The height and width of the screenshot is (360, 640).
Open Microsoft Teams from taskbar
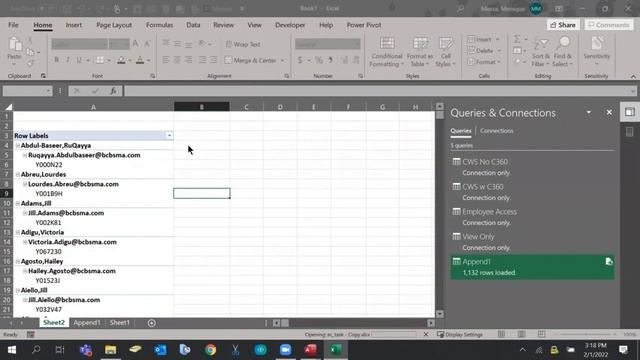tap(86, 350)
